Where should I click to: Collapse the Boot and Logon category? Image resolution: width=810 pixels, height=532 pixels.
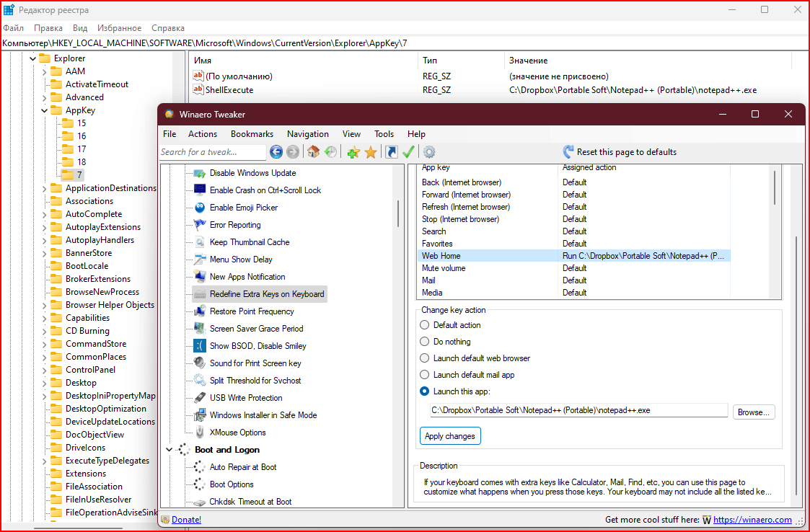click(169, 450)
